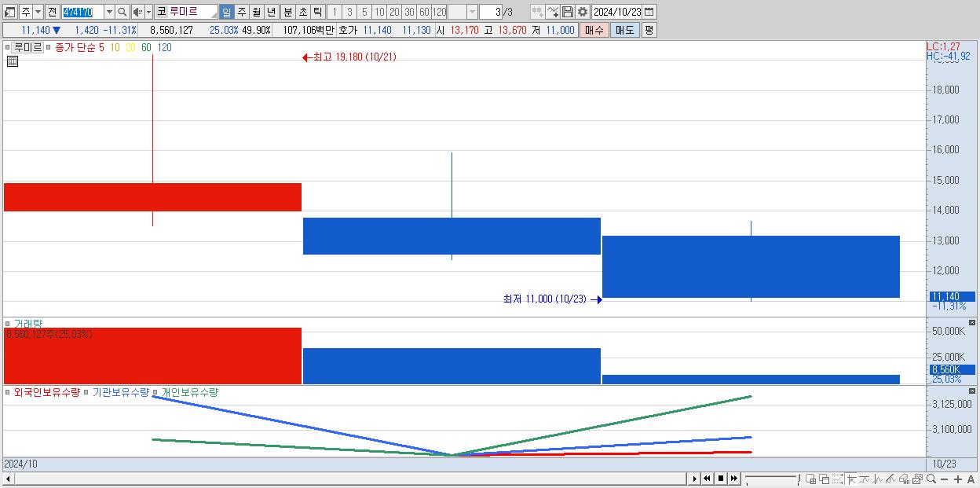Viewport: 980px width, 488px height.
Task: Open the disabled interval dropdown after 120
Action: (472, 12)
